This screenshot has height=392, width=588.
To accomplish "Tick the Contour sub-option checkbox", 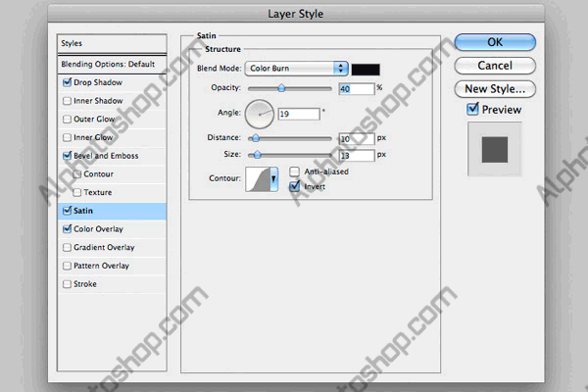I will (76, 173).
